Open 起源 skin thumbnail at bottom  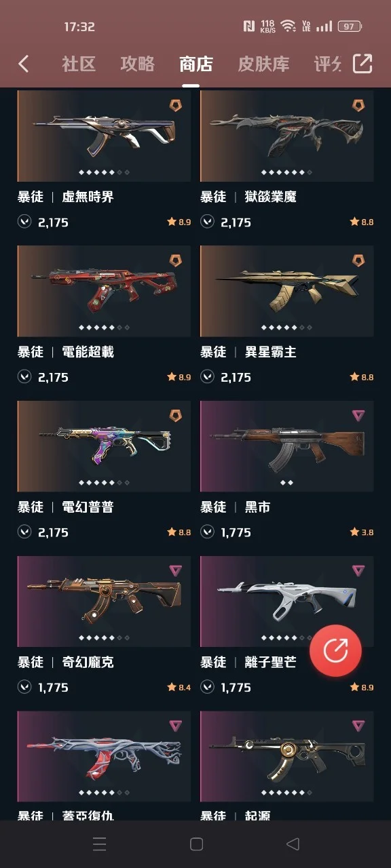(x=287, y=756)
